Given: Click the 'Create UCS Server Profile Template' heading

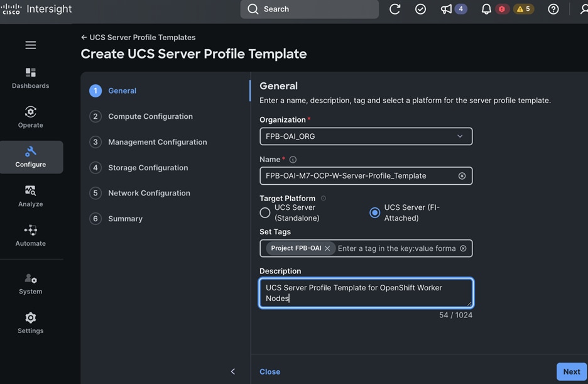Looking at the screenshot, I should 194,54.
